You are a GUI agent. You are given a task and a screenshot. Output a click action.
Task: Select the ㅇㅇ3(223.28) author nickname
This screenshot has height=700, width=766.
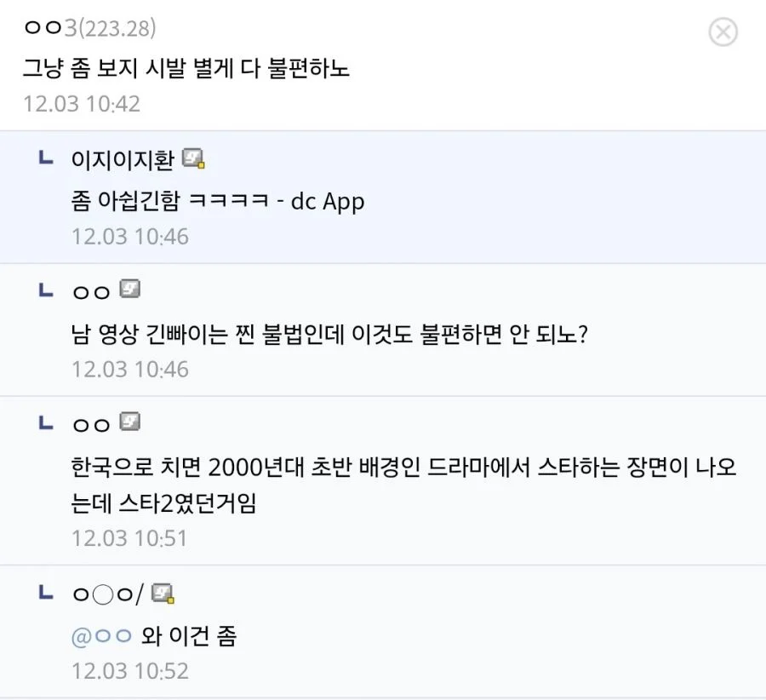pos(89,28)
